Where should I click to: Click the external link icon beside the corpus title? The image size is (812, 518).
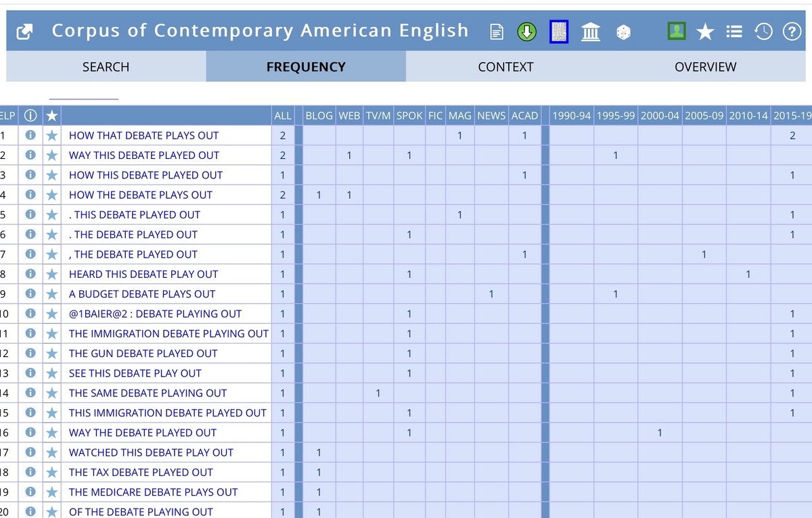24,31
